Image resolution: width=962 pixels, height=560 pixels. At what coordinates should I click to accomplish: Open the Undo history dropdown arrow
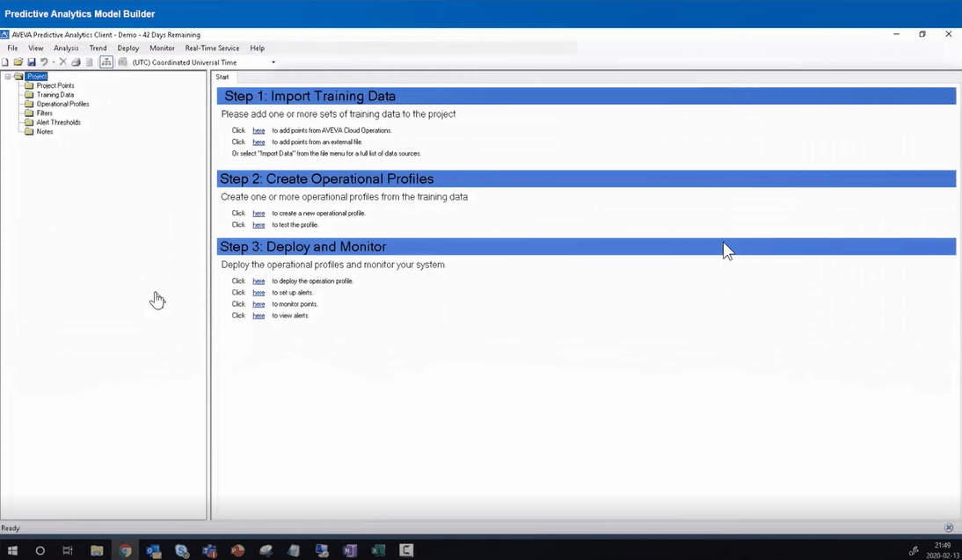tap(53, 62)
